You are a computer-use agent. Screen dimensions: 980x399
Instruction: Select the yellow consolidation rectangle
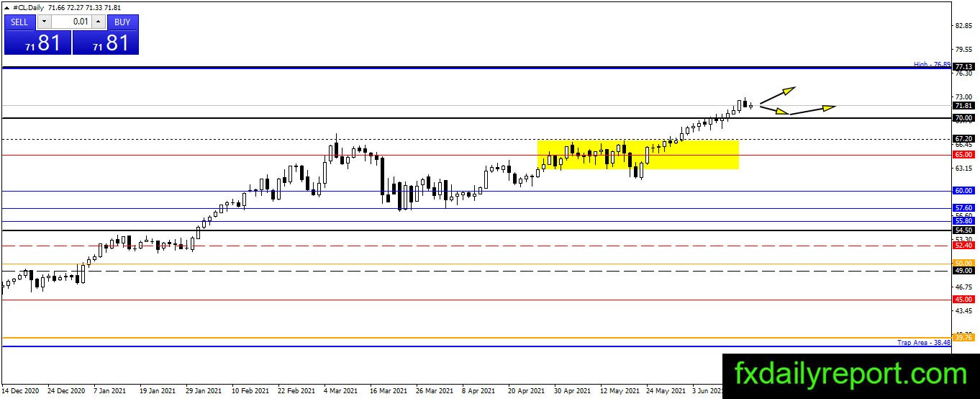click(638, 154)
